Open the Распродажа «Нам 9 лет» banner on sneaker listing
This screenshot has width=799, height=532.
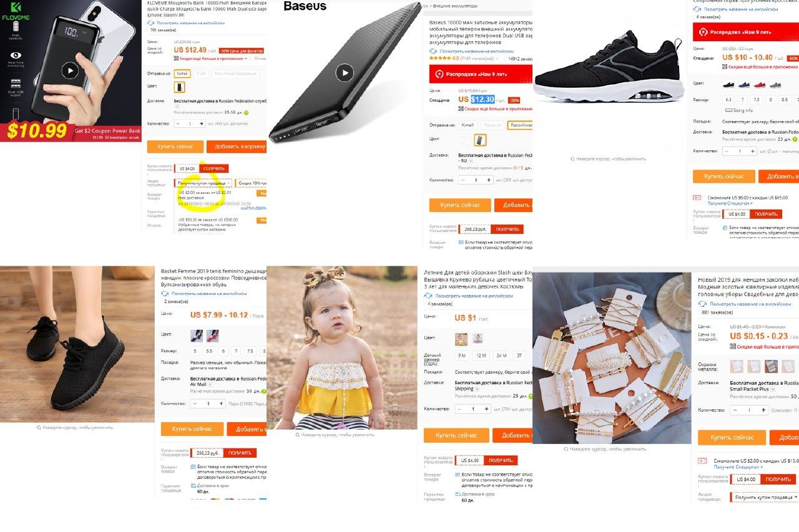coord(746,32)
